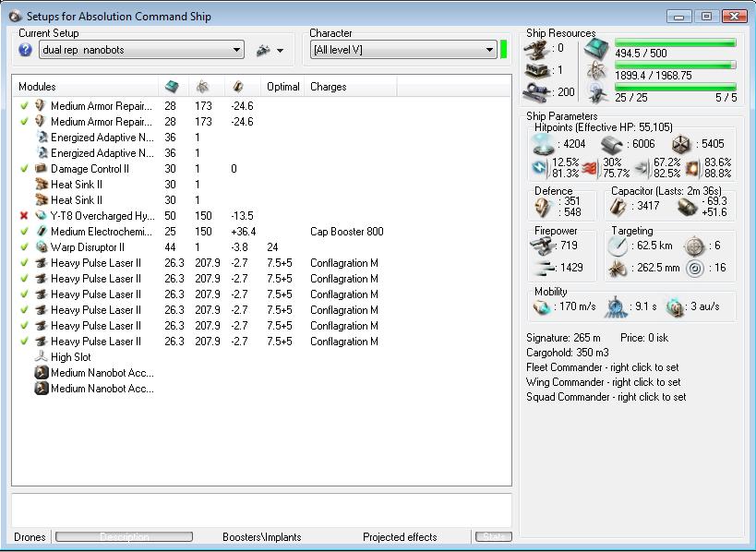This screenshot has height=552, width=756.
Task: Click shield hitpoints icon showing 4204
Action: 543,144
